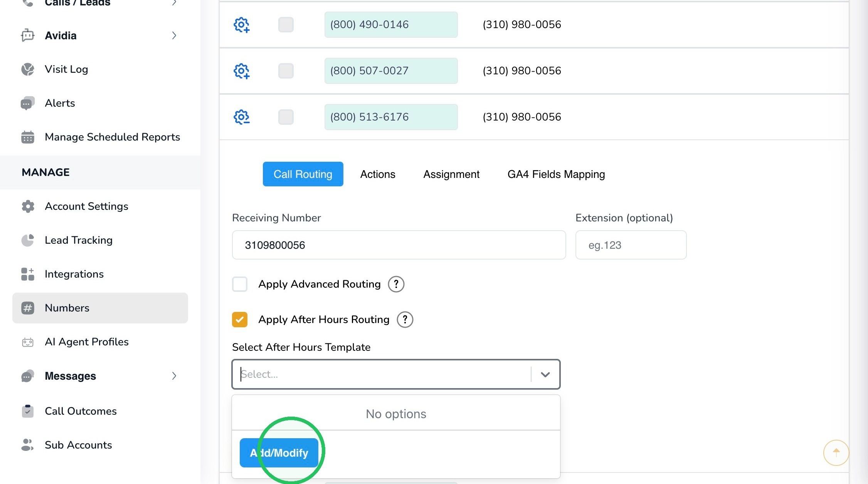868x484 pixels.
Task: Click the Call Outcomes clipboard icon
Action: point(27,411)
